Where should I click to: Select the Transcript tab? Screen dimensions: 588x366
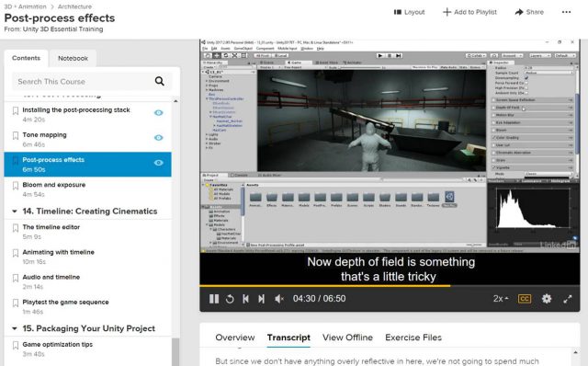(x=288, y=337)
